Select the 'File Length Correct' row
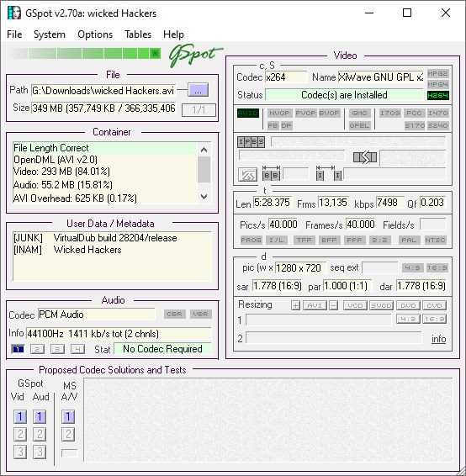 coord(105,148)
